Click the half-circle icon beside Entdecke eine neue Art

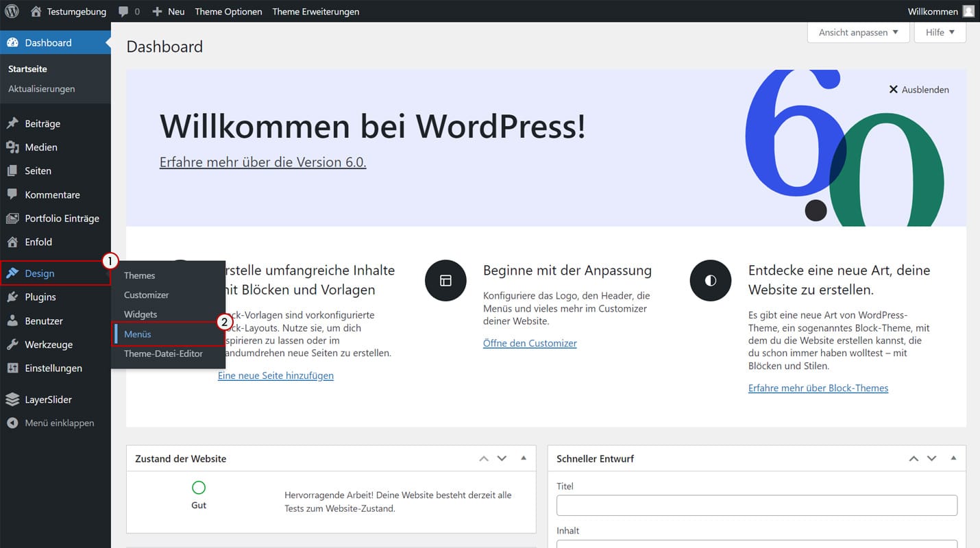pos(711,280)
